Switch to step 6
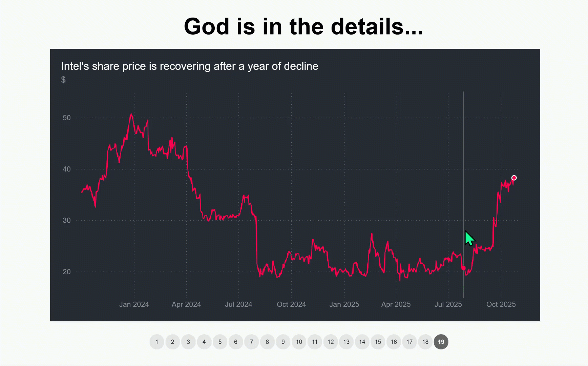 [236, 342]
